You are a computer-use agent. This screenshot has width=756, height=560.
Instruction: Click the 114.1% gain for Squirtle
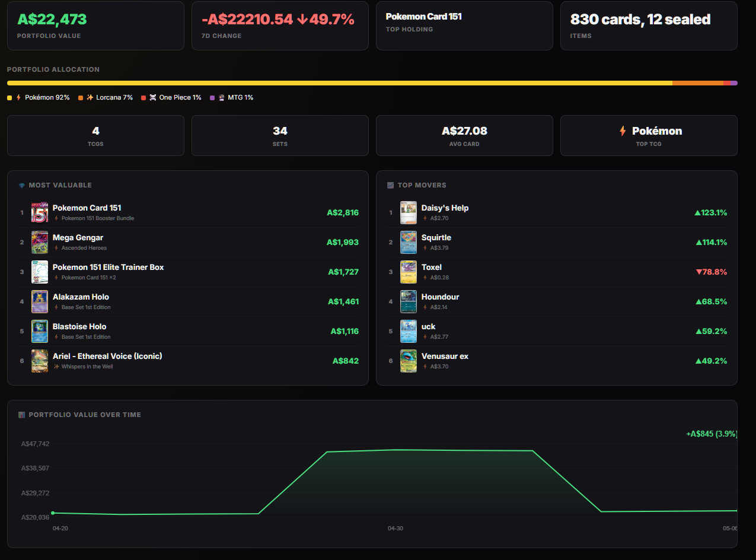(x=710, y=242)
